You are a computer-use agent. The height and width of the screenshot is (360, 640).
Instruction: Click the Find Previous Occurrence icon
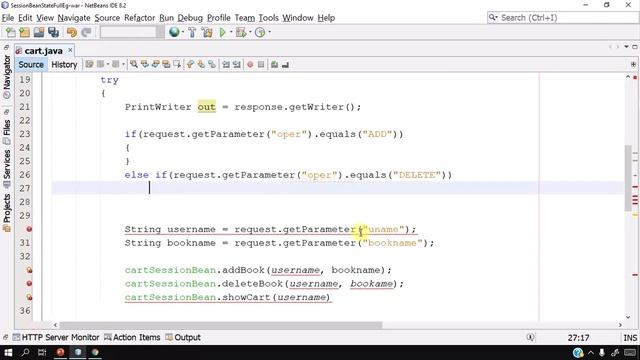tap(144, 64)
